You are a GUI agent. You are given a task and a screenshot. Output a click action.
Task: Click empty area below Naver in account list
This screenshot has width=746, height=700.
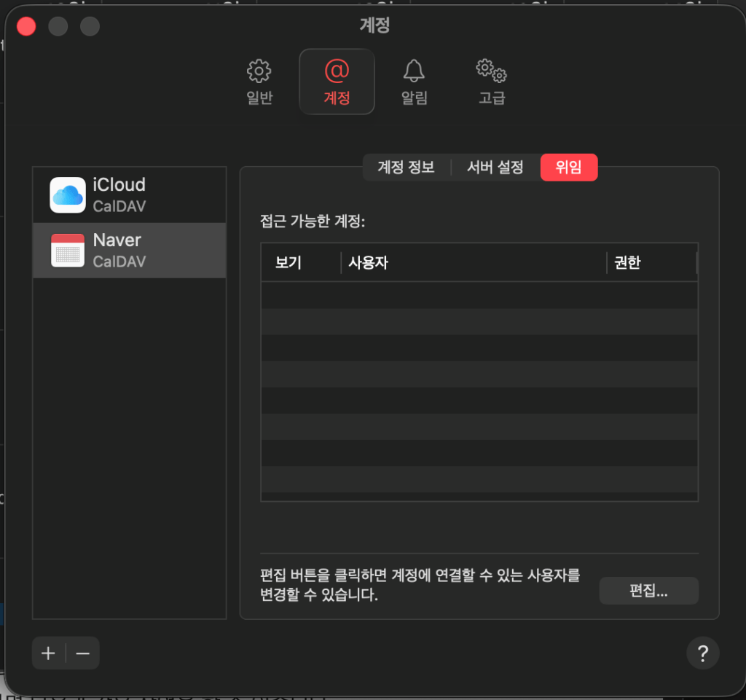tap(130, 437)
